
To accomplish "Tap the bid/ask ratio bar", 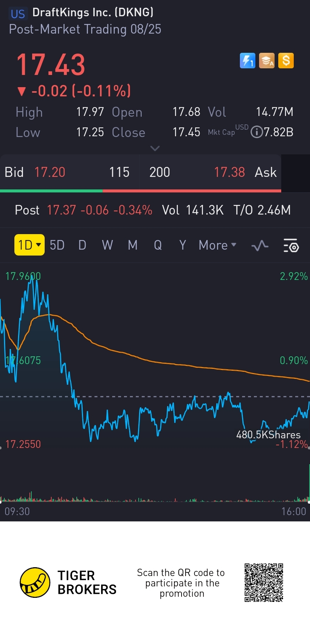I will (141, 191).
